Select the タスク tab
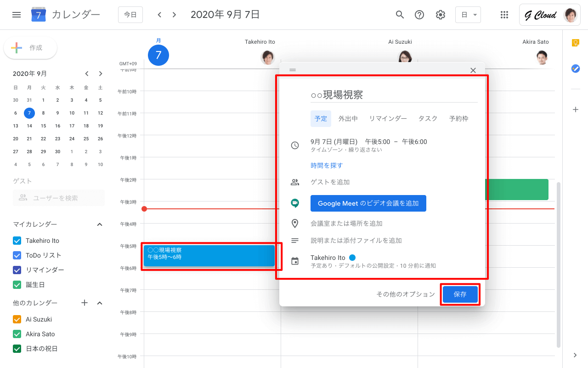The width and height of the screenshot is (588, 368). pos(428,119)
